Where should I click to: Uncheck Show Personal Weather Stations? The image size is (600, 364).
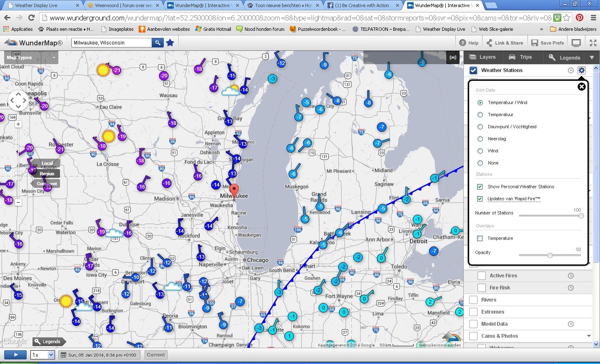[x=480, y=187]
